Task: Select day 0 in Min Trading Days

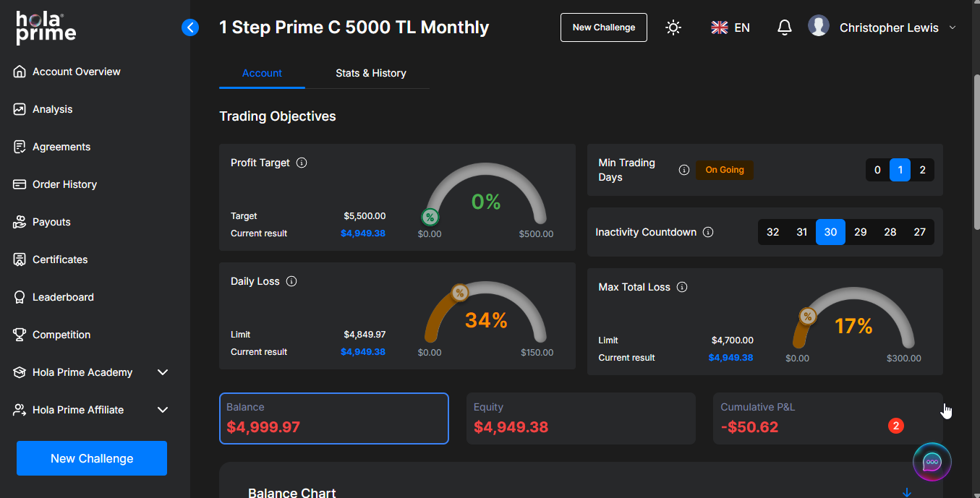Action: click(877, 170)
